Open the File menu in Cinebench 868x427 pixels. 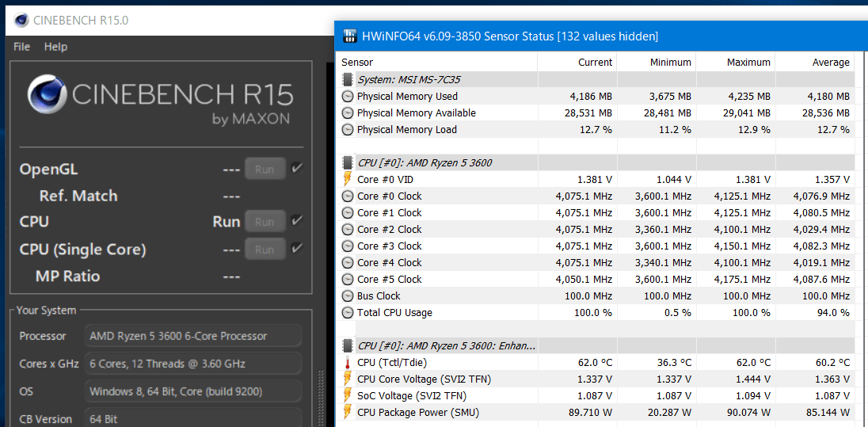coord(21,47)
